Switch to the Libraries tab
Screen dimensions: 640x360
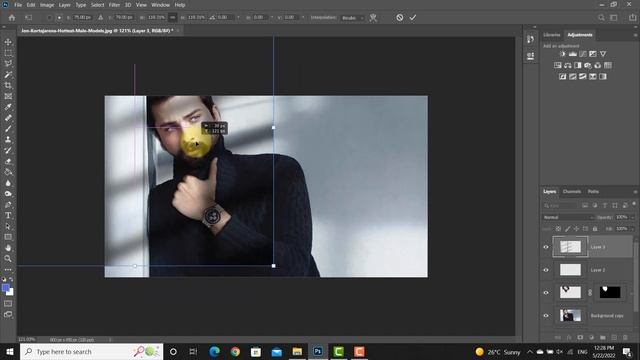click(x=552, y=35)
